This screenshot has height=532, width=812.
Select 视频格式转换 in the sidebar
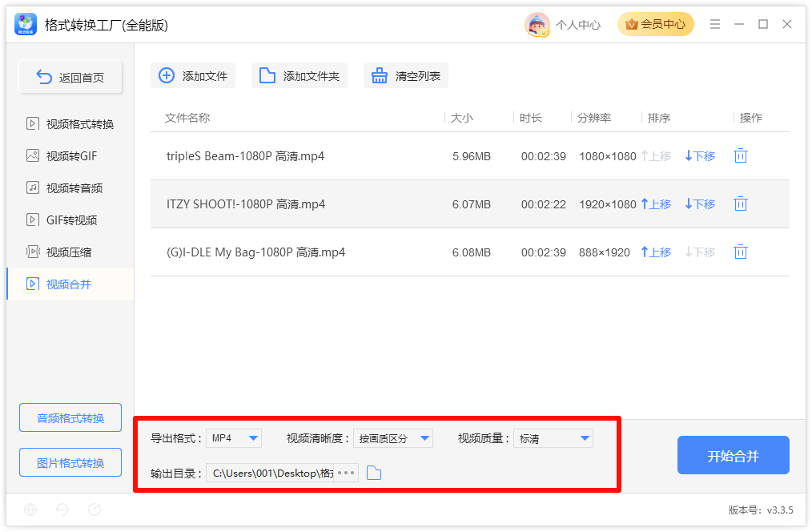tap(70, 124)
